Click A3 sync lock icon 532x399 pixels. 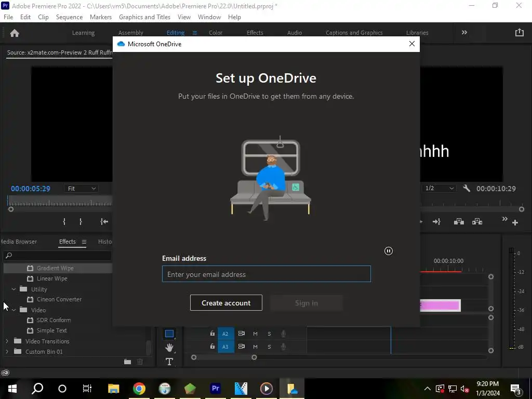241,347
